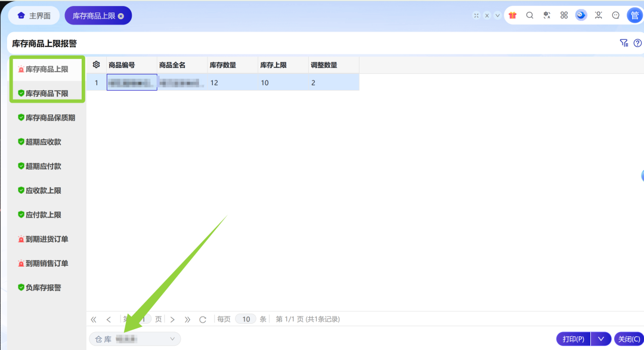Image resolution: width=644 pixels, height=350 pixels.
Task: Click the 关闭(C) button
Action: 629,339
